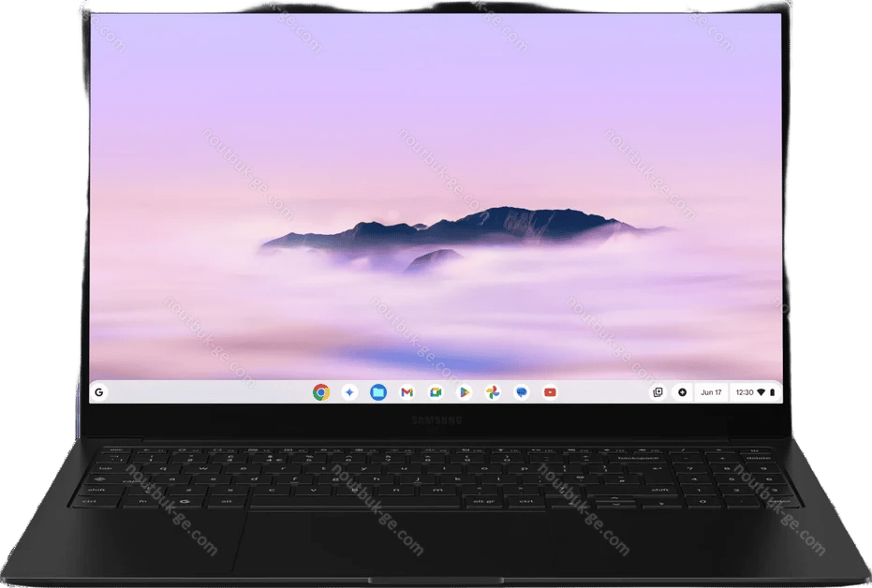Launch Google Chrome from the shelf
This screenshot has height=588, width=872.
tap(321, 392)
